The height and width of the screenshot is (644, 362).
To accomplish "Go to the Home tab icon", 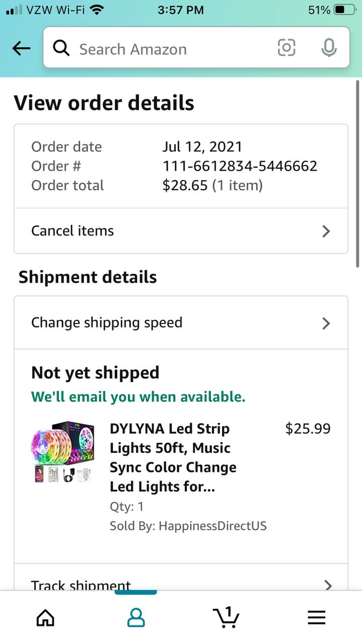I will 45,617.
